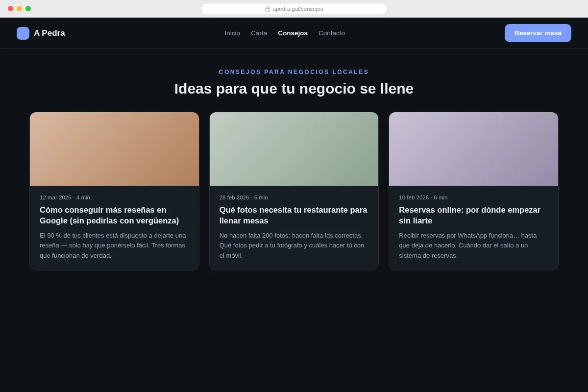Click the '10 feb 2026 · 6 min' date
The width and height of the screenshot is (588, 392).
tap(423, 197)
